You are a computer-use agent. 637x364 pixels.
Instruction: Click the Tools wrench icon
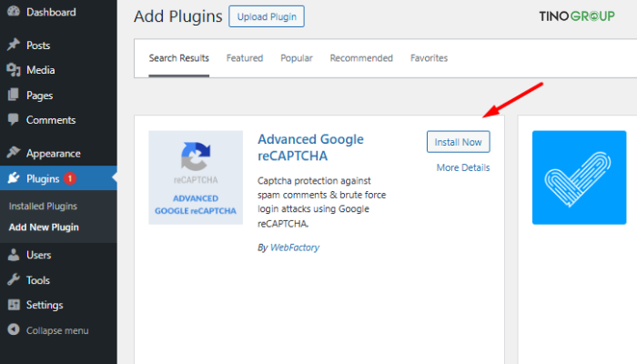(14, 280)
